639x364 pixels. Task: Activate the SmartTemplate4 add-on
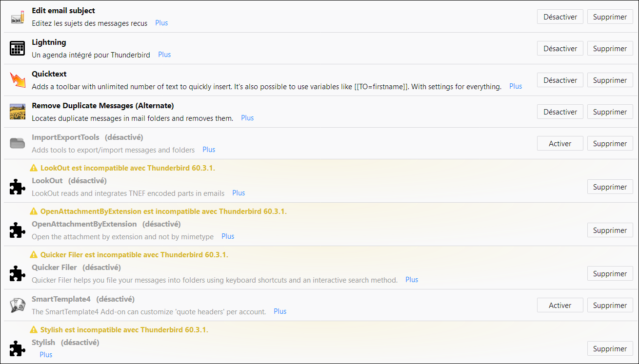(560, 306)
